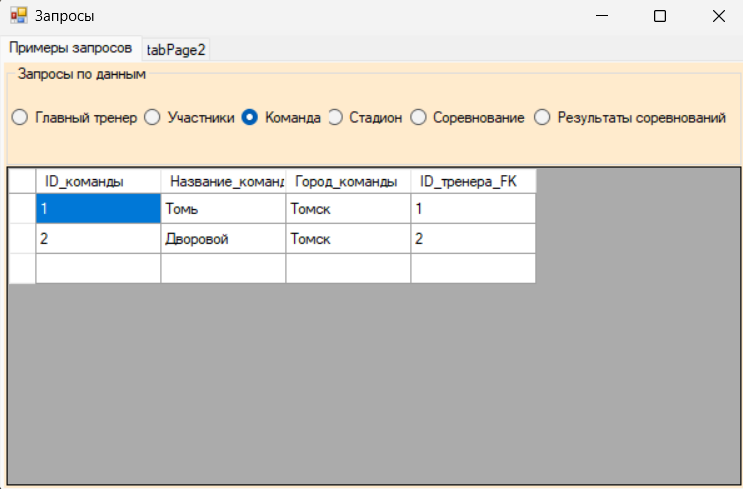The height and width of the screenshot is (489, 743).
Task: Select the ID_команды cell with value 1
Action: (x=98, y=208)
